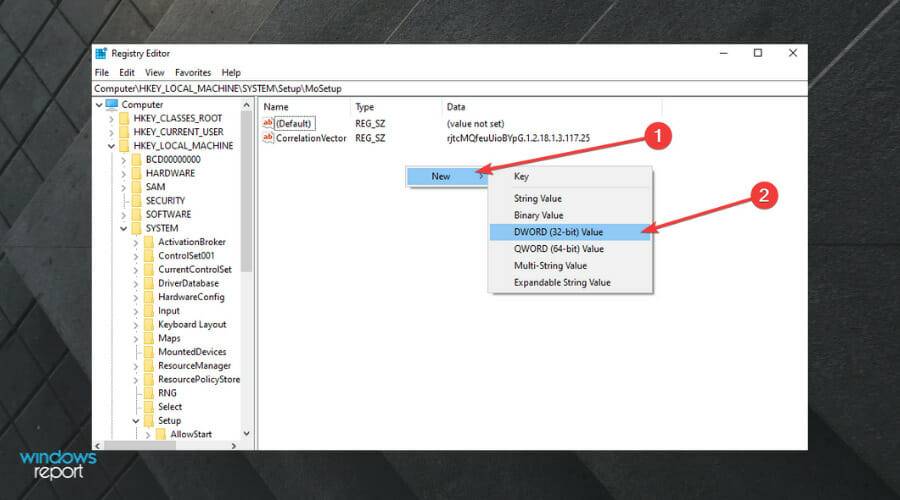
Task: Select the CorrelationVector value entry
Action: click(x=311, y=138)
